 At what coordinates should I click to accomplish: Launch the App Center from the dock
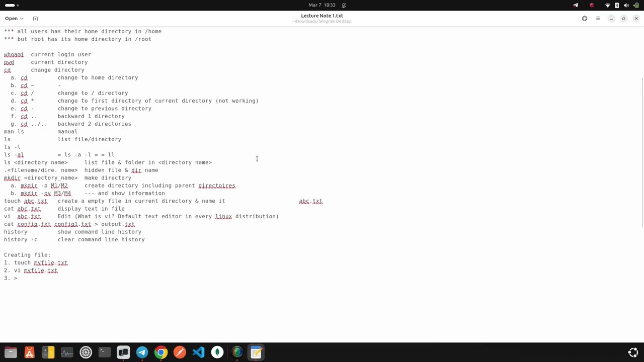[29, 352]
